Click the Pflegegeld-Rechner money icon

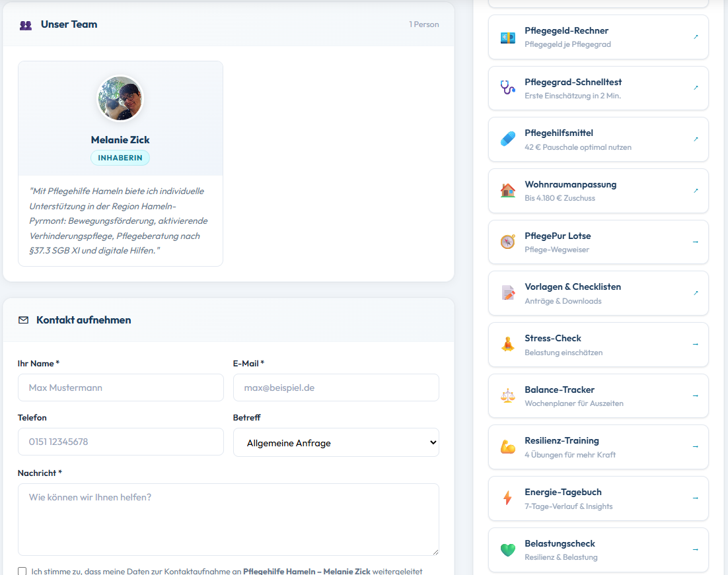(507, 37)
